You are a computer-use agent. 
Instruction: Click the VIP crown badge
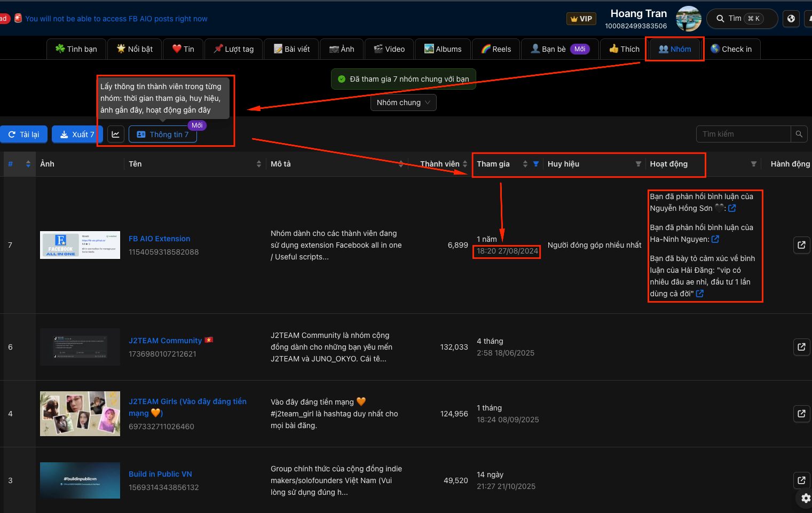click(581, 19)
